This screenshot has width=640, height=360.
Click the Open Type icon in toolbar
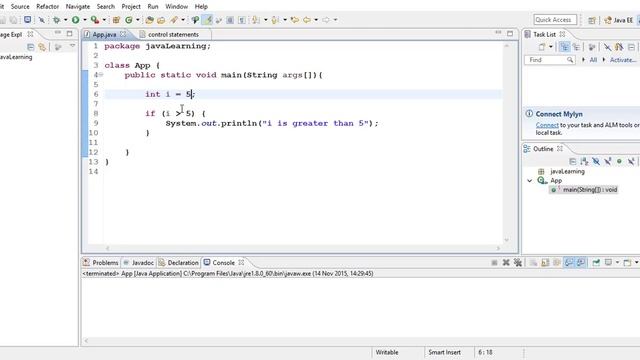pos(149,20)
